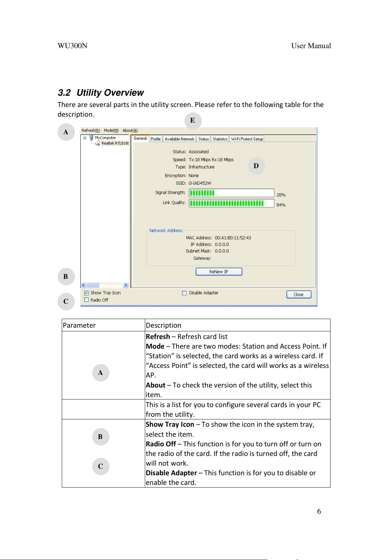Click the Signal Strength progress bar
This screenshot has width=392, height=560.
tap(232, 193)
